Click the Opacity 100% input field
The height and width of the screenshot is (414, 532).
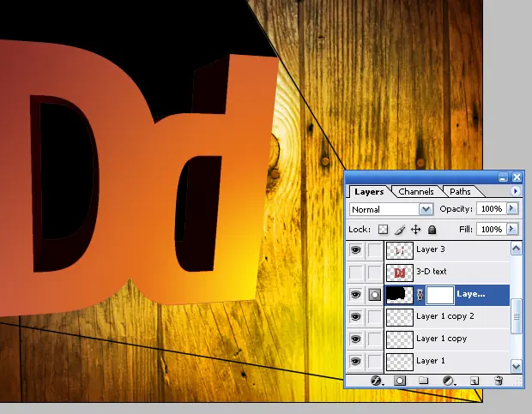(x=492, y=208)
